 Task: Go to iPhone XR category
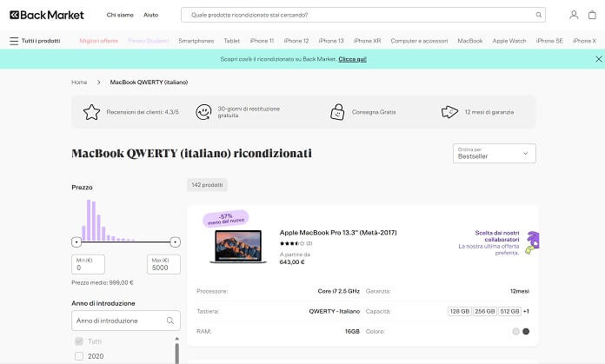coord(367,41)
